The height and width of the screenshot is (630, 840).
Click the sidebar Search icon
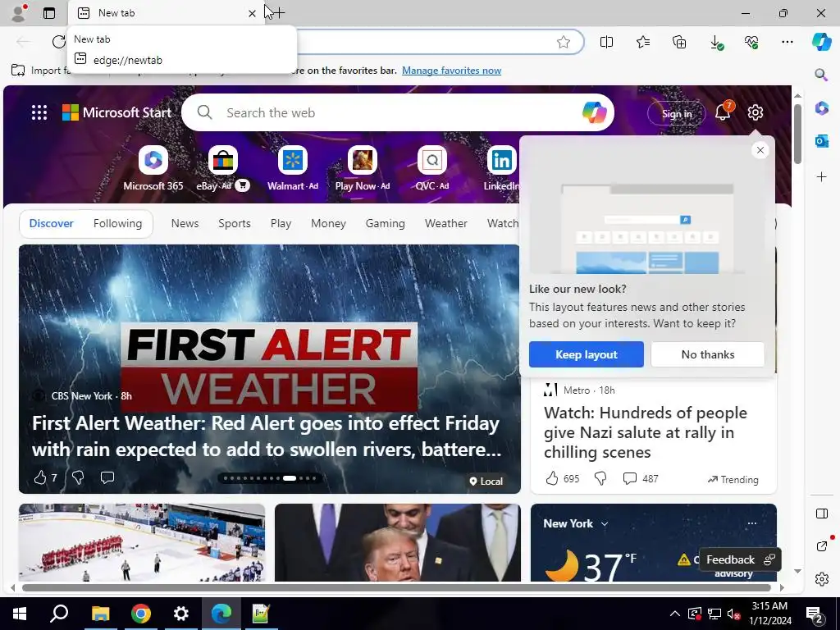[x=821, y=75]
